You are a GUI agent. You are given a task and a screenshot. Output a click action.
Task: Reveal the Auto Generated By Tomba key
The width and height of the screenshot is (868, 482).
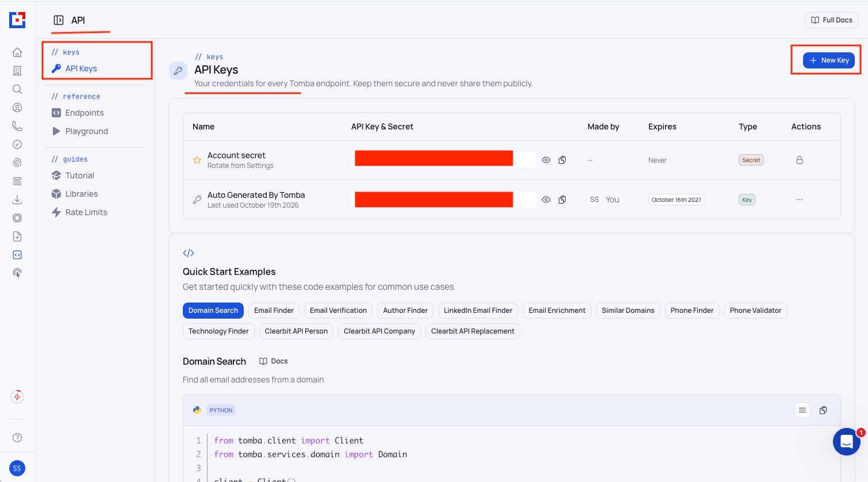[546, 200]
